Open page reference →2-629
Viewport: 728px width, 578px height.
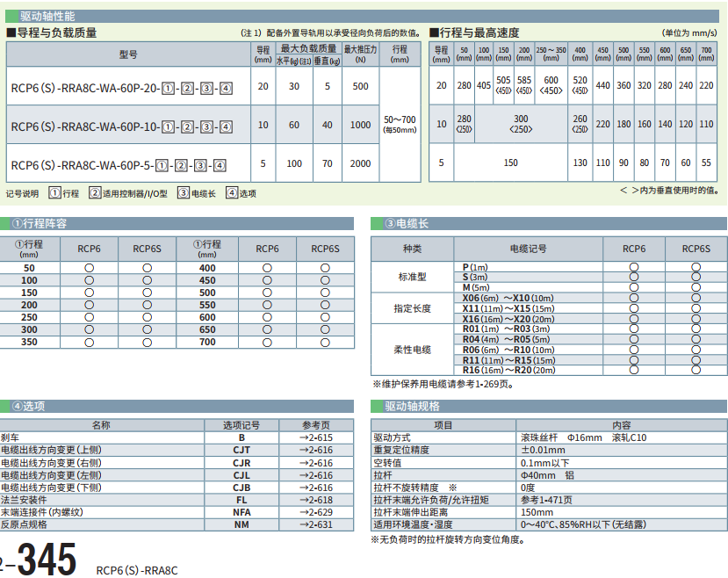tap(316, 512)
